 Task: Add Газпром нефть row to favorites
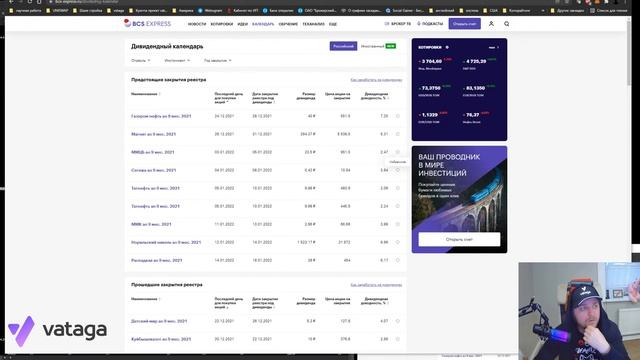398,116
